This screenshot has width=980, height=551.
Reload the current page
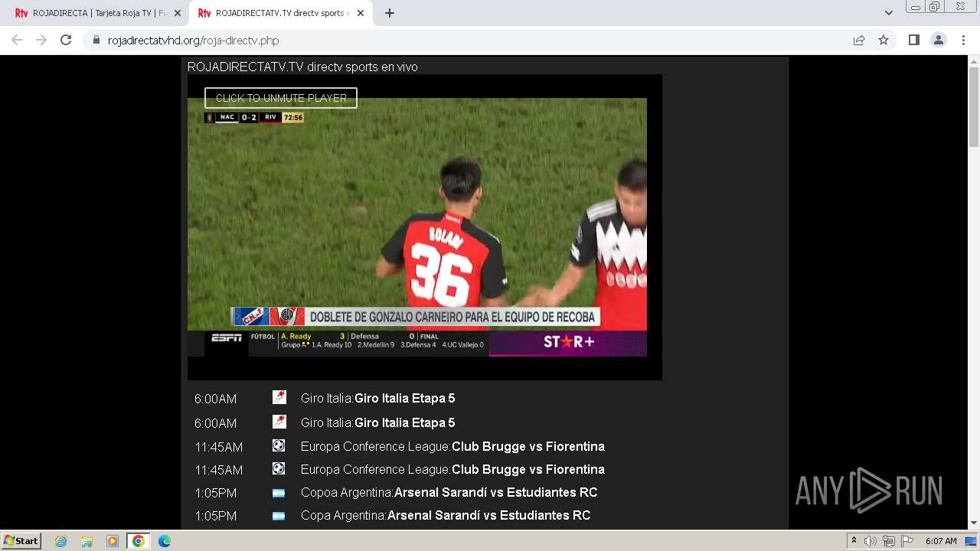pos(66,40)
